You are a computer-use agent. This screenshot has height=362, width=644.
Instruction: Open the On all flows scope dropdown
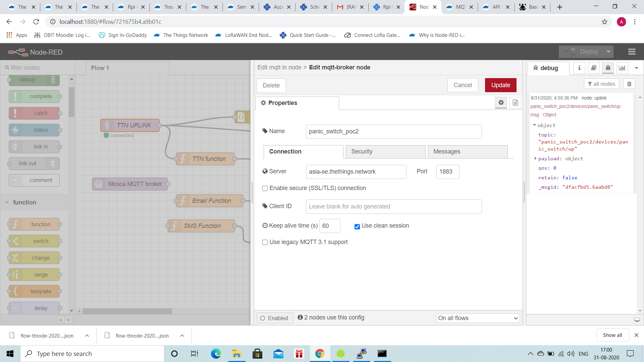[x=478, y=318]
